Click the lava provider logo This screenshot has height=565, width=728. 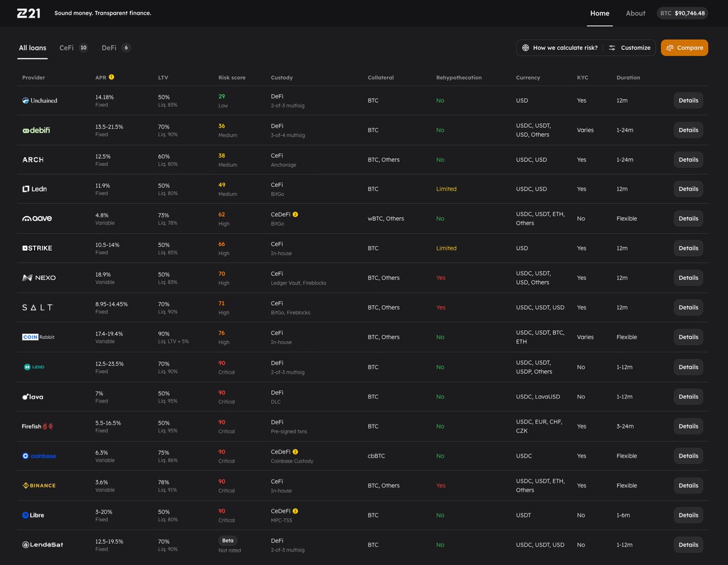(33, 397)
